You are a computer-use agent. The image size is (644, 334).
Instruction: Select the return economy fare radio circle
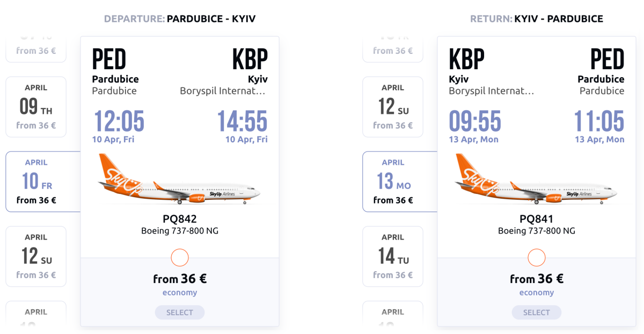[537, 258]
